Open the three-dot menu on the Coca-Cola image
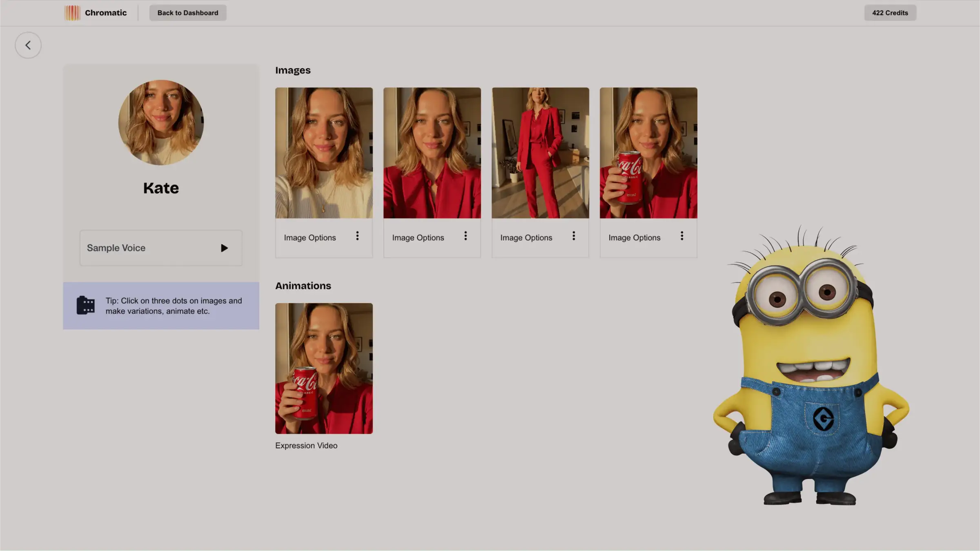The width and height of the screenshot is (980, 551). click(x=682, y=236)
